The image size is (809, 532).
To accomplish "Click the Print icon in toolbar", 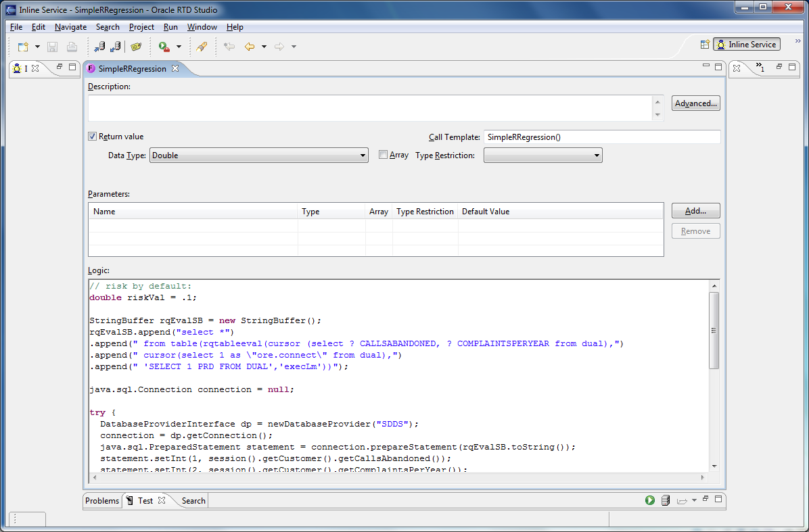I will point(72,47).
